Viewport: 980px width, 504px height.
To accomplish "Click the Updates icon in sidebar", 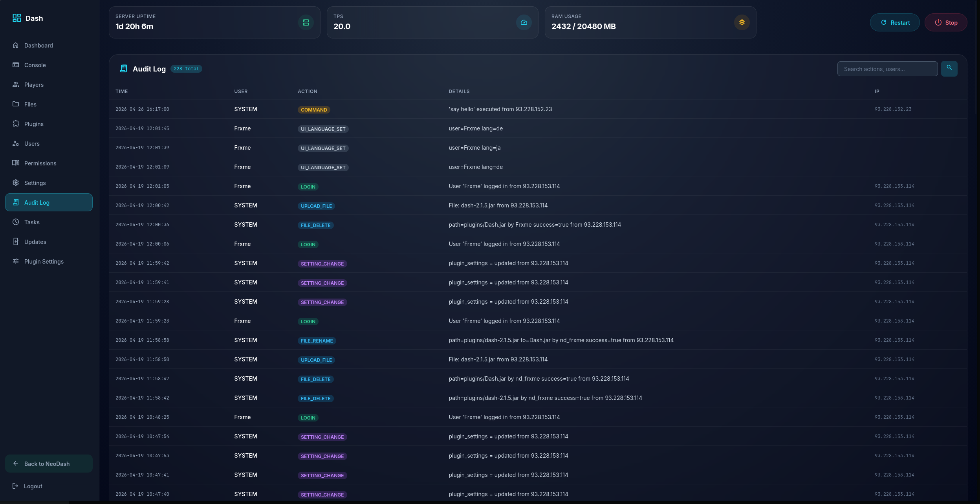I will (16, 242).
